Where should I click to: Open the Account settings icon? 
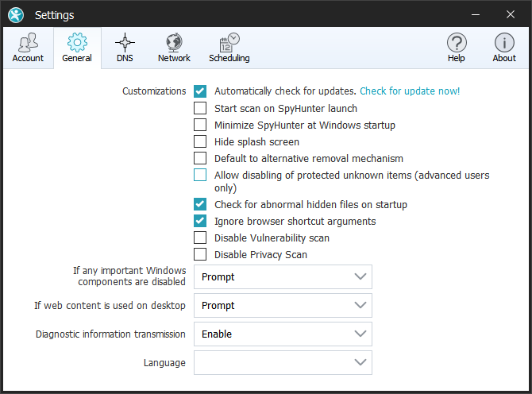(x=28, y=43)
